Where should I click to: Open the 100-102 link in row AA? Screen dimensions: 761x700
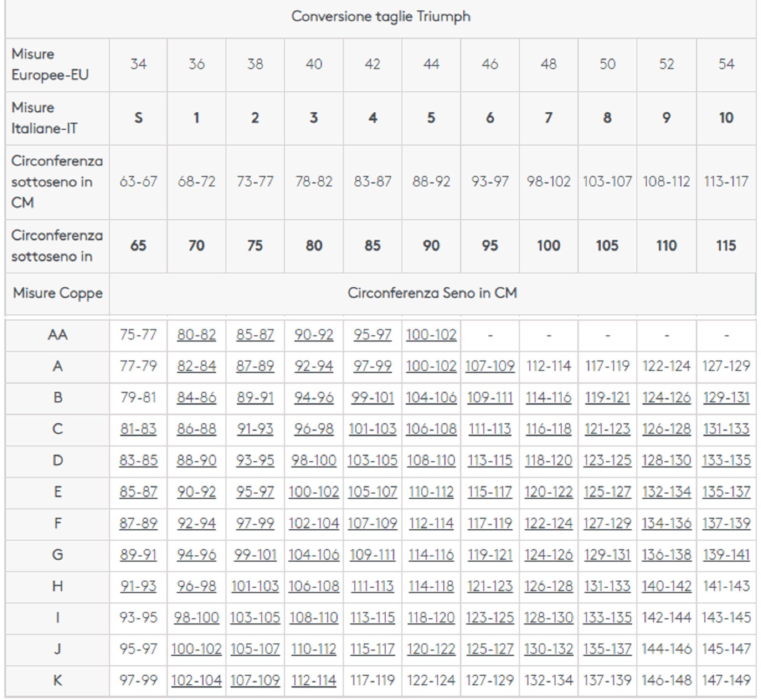pos(431,335)
